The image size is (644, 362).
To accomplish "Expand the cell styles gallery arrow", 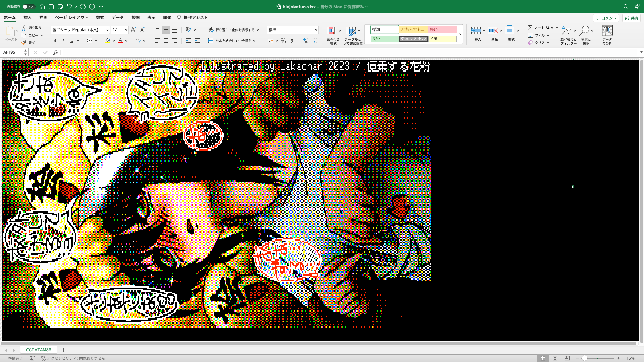I will pyautogui.click(x=460, y=34).
